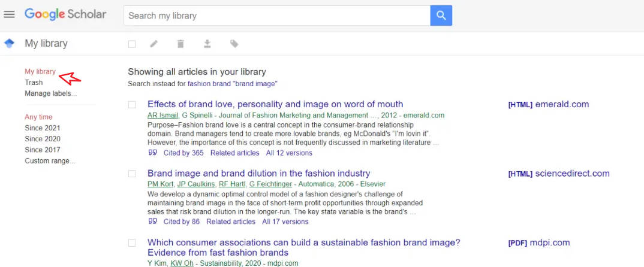644x267 pixels.
Task: Open the hamburger main menu
Action: pos(9,15)
